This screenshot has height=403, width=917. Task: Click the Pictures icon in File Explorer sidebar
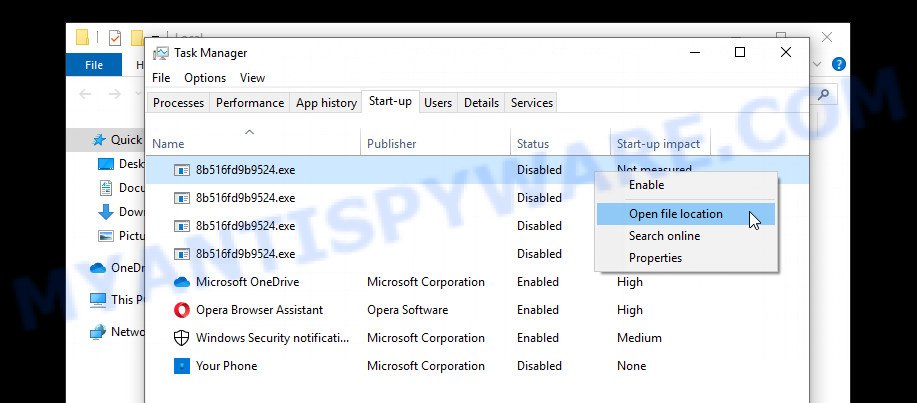pos(106,236)
